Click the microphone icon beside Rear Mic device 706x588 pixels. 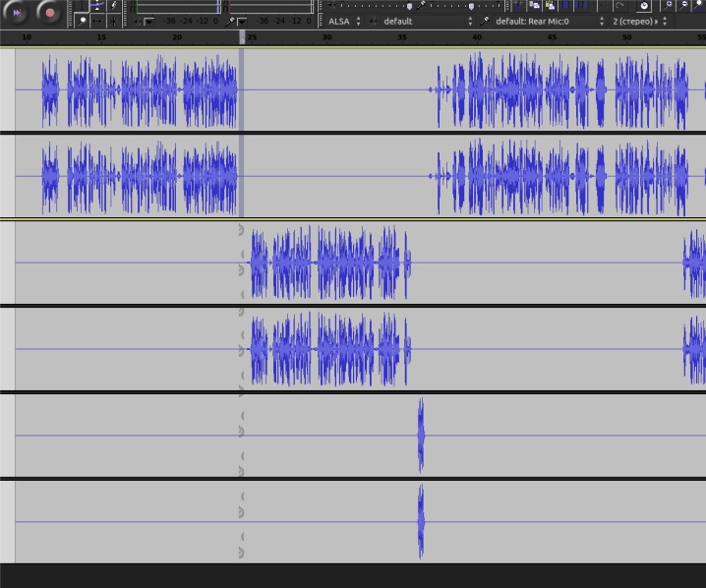[x=485, y=22]
